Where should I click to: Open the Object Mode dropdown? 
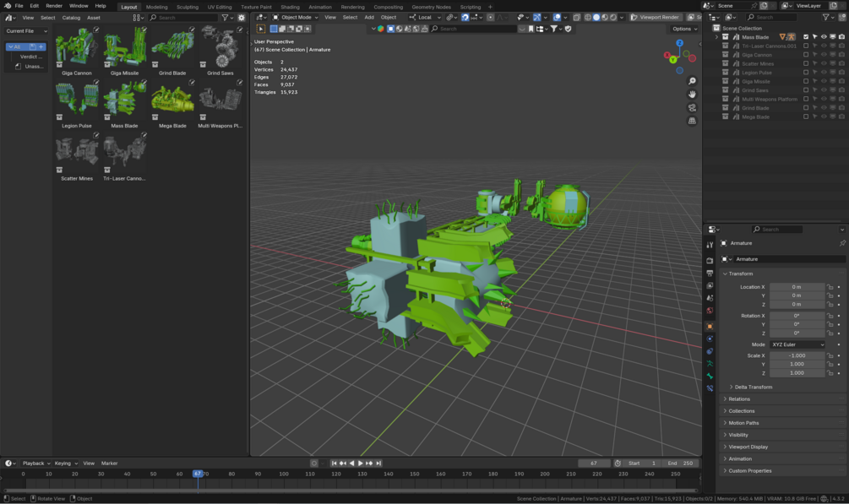pyautogui.click(x=295, y=18)
